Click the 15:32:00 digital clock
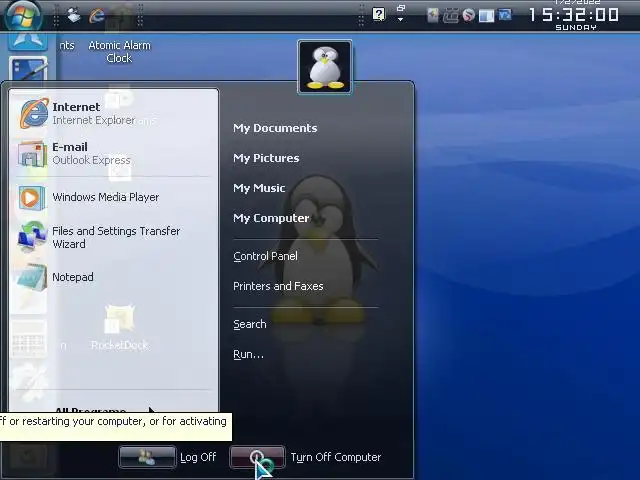This screenshot has width=640, height=480. (574, 15)
